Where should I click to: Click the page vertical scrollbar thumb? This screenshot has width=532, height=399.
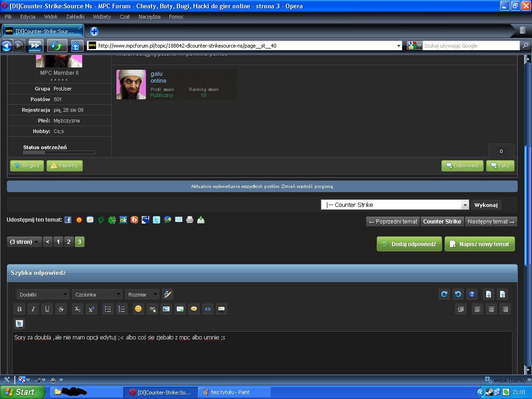(527, 205)
